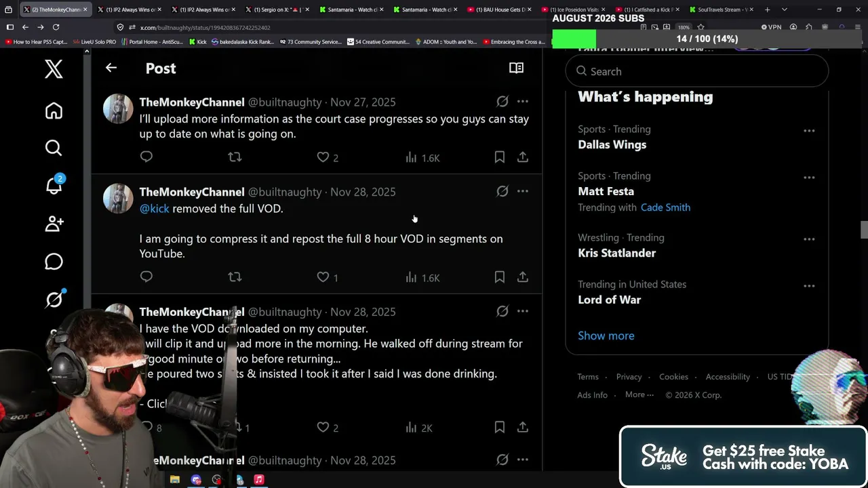868x488 pixels.
Task: Open Notifications bell with 2 badge
Action: [54, 185]
